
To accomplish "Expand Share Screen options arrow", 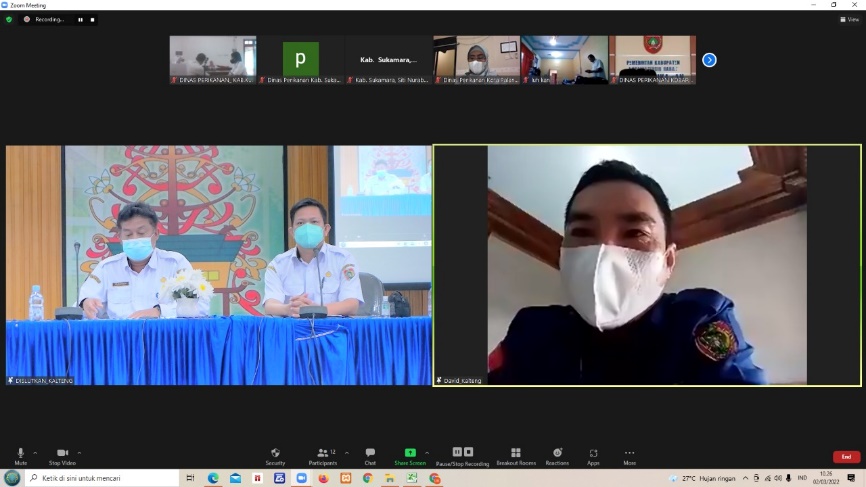I will pos(427,452).
